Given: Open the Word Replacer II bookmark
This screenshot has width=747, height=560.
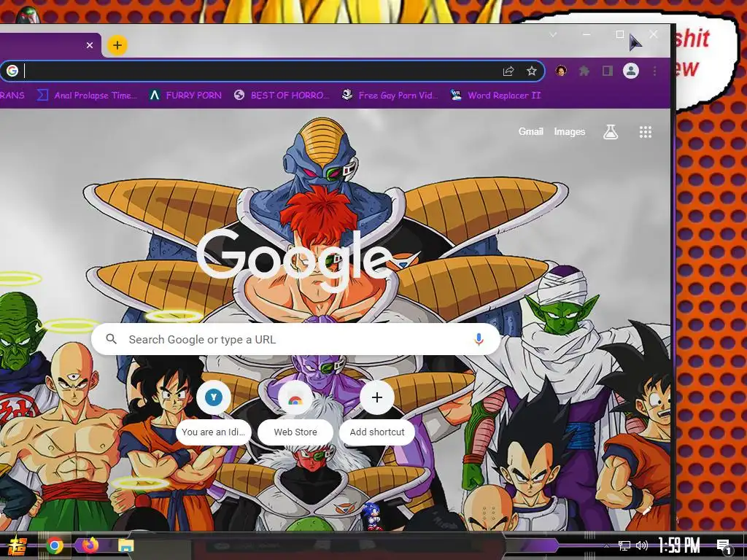Looking at the screenshot, I should 496,96.
